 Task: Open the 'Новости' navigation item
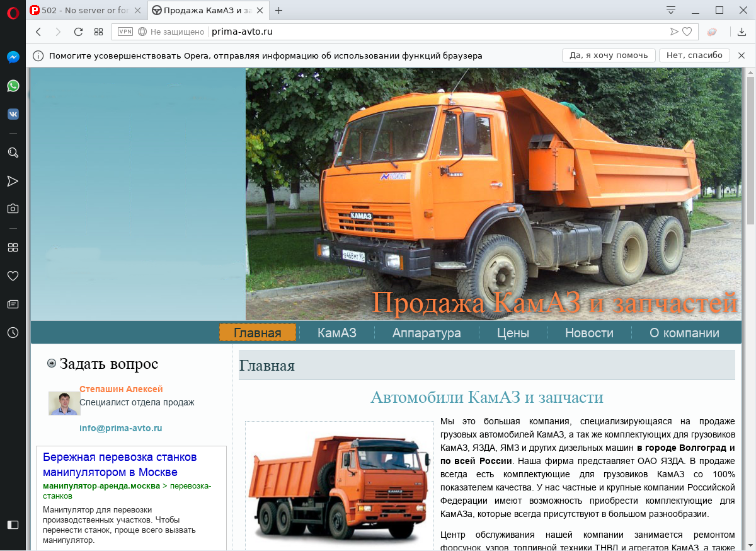pos(589,333)
